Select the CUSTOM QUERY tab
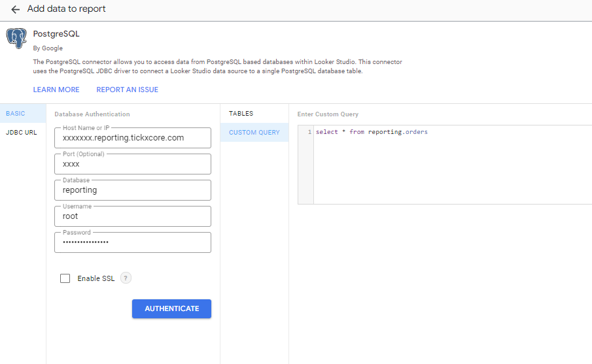 click(x=254, y=133)
